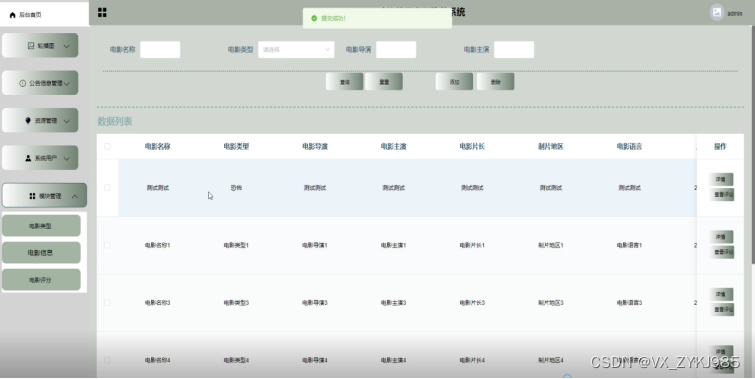Open the 电影评分 submenu item
The width and height of the screenshot is (755, 379).
[41, 280]
